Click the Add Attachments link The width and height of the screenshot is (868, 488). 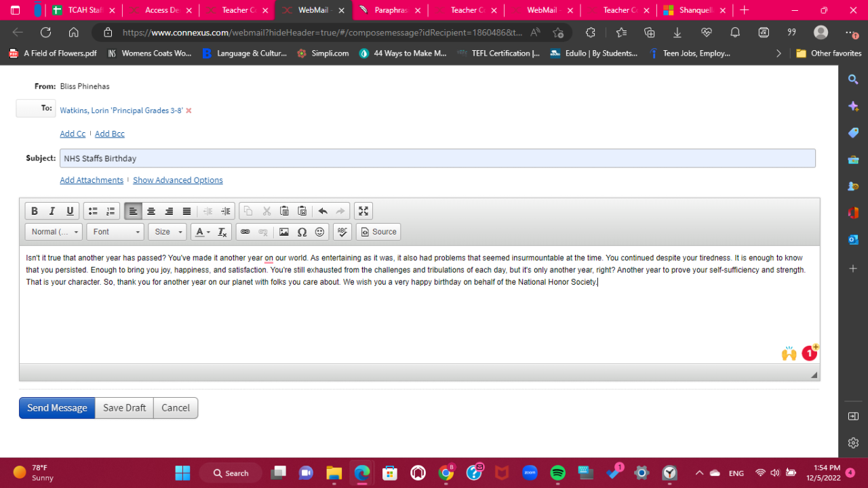point(92,180)
